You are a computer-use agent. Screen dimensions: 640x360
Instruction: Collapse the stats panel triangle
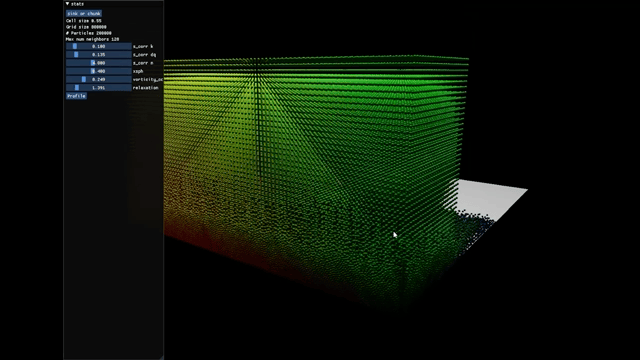(67, 4)
